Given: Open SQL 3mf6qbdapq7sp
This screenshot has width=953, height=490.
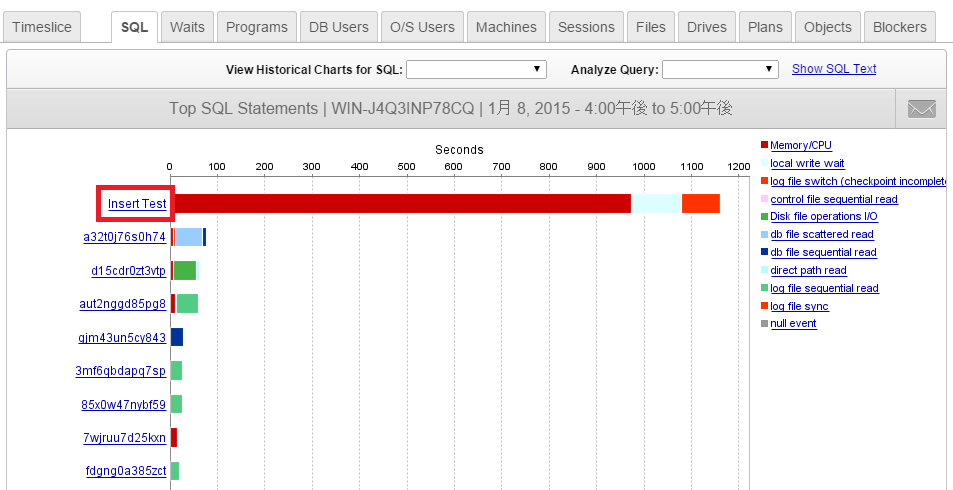Looking at the screenshot, I should point(120,371).
